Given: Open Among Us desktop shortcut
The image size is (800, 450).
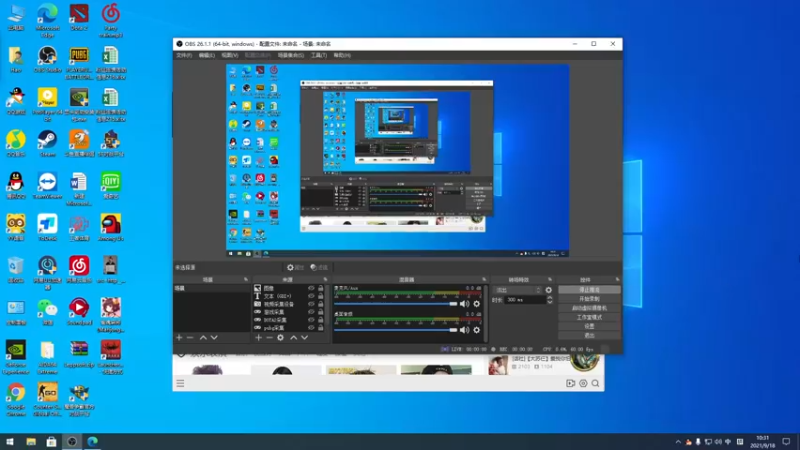Looking at the screenshot, I should tap(111, 228).
